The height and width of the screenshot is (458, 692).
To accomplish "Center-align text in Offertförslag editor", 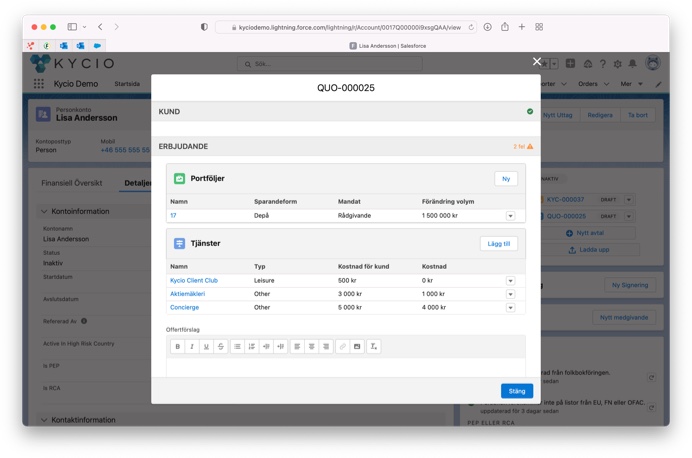I will click(312, 346).
